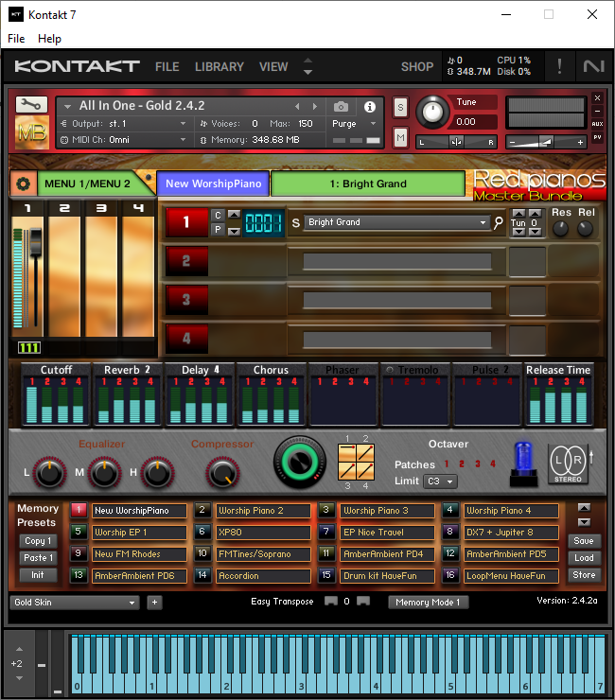Solo the instrument with S button
The height and width of the screenshot is (700, 615).
[400, 108]
